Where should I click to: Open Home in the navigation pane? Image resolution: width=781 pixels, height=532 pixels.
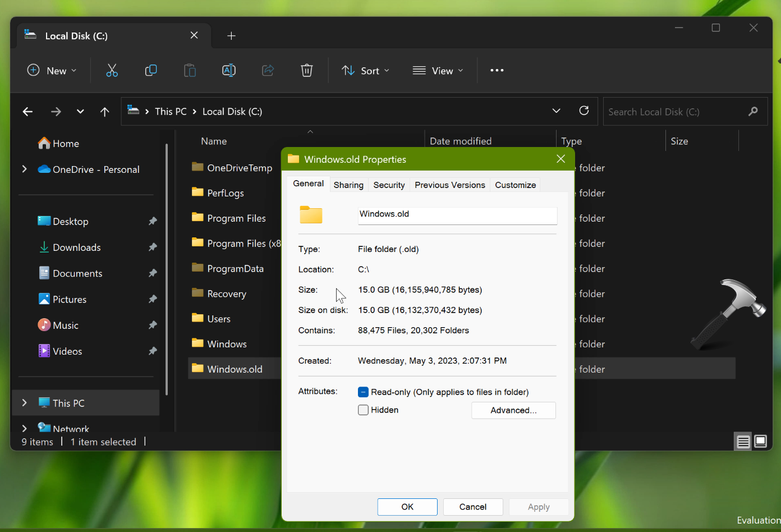click(x=58, y=144)
